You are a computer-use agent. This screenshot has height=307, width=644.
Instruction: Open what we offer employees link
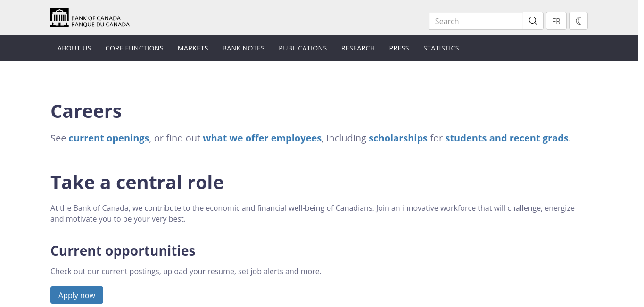[x=262, y=138]
